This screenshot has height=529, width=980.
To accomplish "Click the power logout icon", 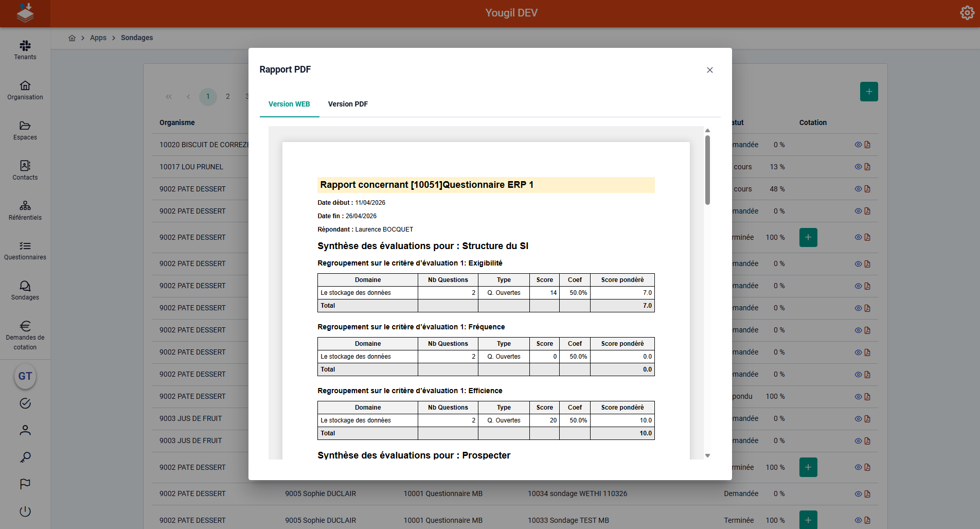I will tap(25, 511).
